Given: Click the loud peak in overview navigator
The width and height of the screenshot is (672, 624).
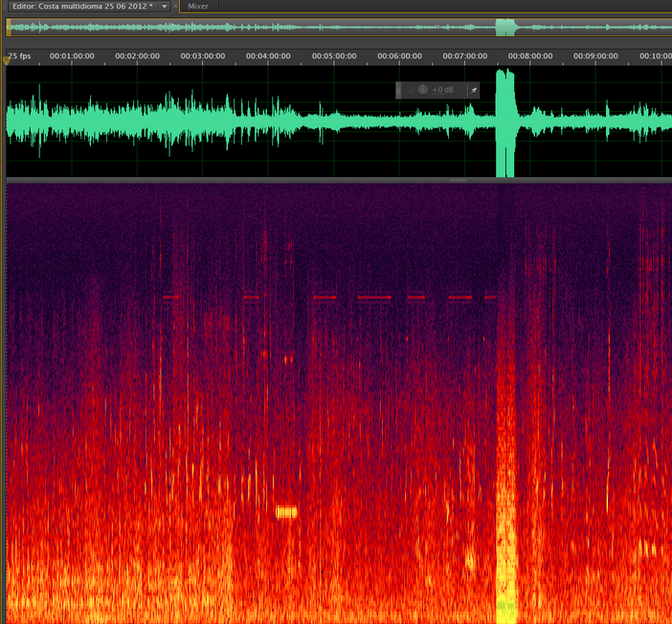Looking at the screenshot, I should point(504,28).
